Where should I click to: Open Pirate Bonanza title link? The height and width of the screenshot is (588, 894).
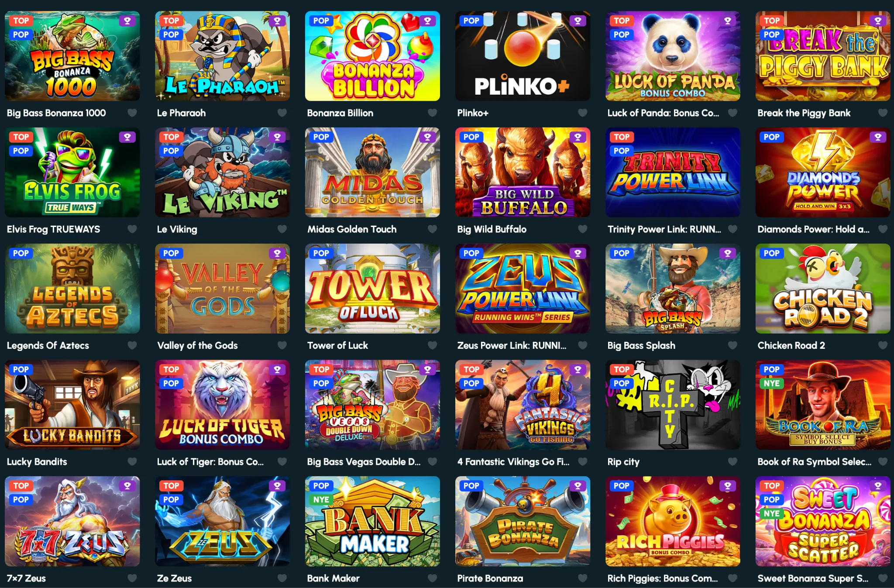tap(490, 578)
